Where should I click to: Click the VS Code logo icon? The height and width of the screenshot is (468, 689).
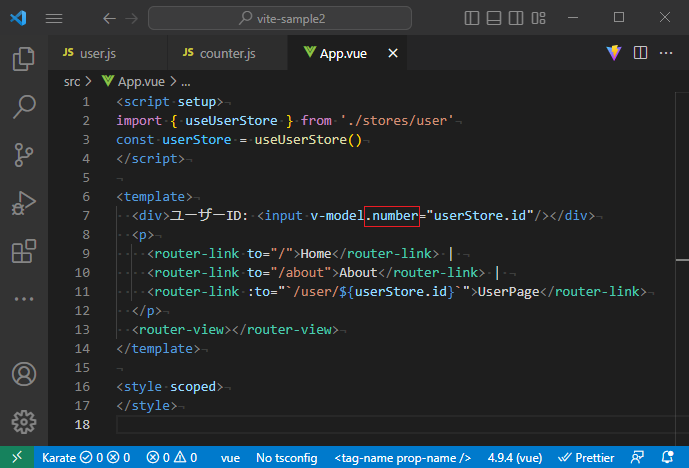click(18, 18)
